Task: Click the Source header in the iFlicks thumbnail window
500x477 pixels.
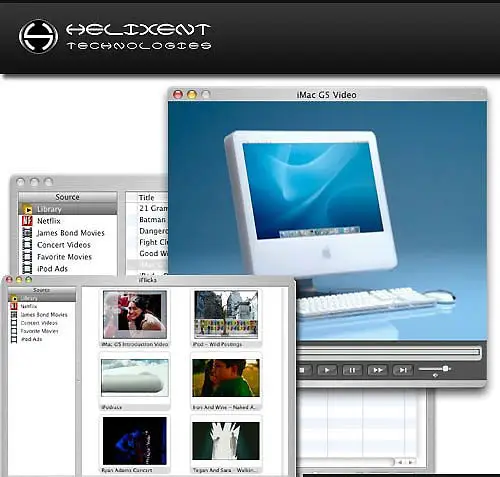Action: (42, 290)
